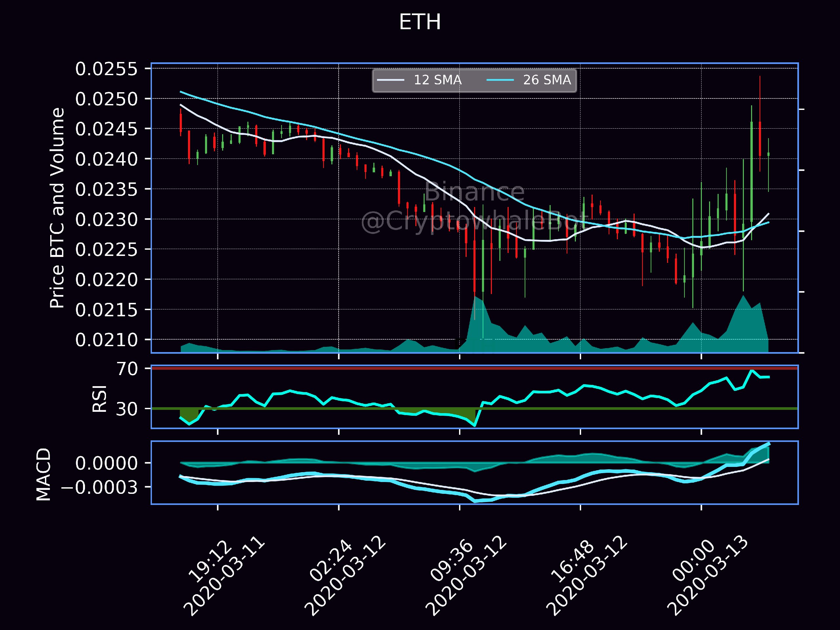Click the MACD −0.0003 axis label

point(99,487)
